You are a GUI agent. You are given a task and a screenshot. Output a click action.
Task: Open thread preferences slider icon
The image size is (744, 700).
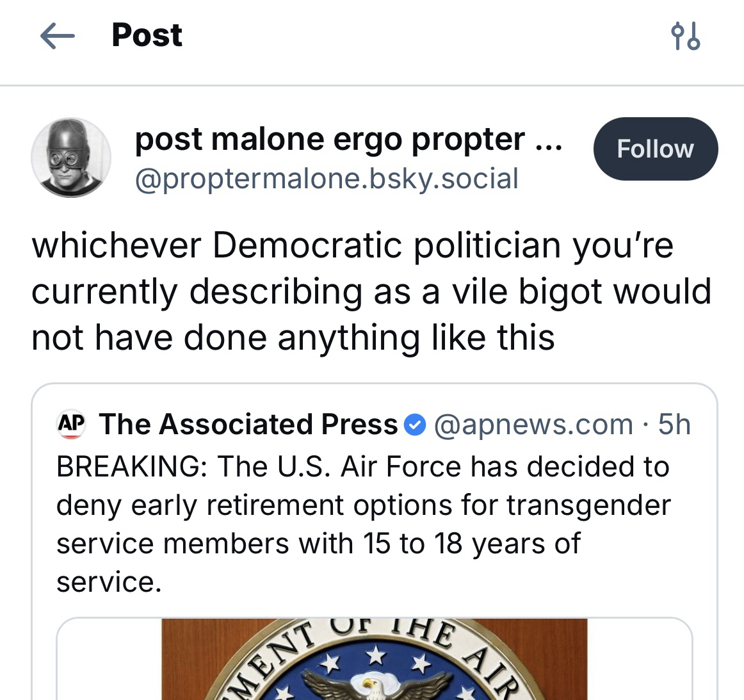click(685, 36)
